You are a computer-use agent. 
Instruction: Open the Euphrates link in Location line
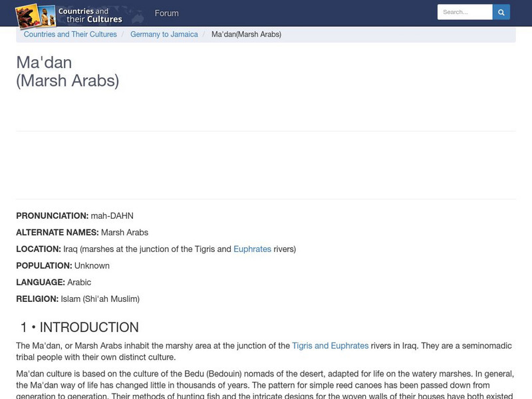(x=252, y=249)
